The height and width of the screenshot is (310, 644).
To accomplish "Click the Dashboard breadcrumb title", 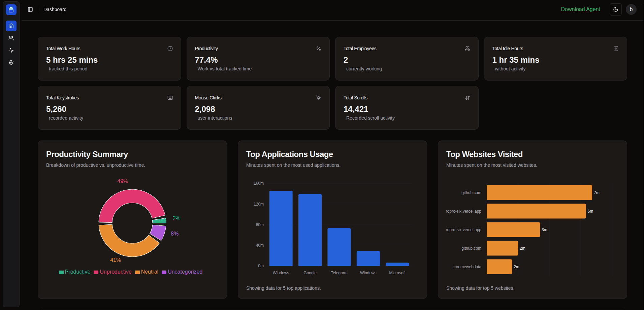I will (x=55, y=9).
